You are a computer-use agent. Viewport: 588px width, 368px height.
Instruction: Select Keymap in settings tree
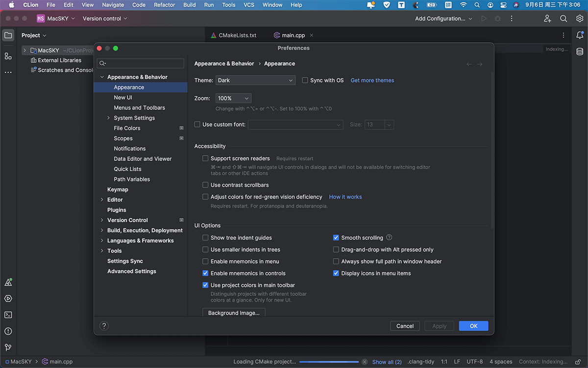[x=118, y=189]
